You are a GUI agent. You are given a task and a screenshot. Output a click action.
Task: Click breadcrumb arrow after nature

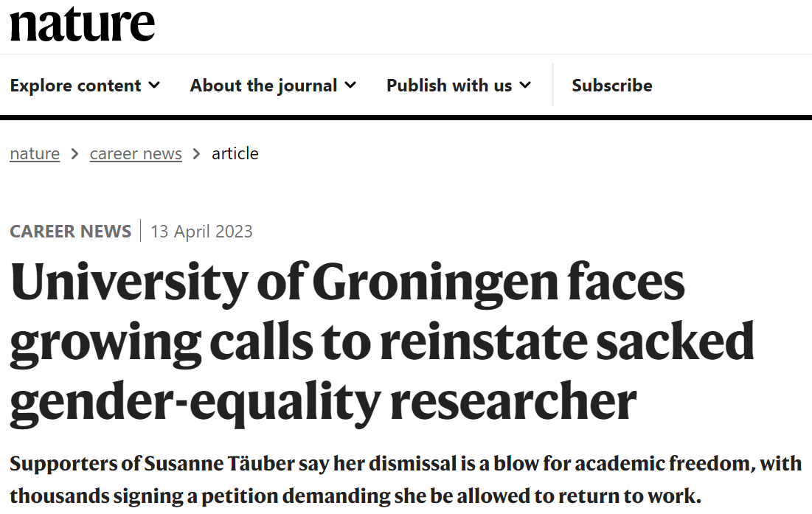74,154
